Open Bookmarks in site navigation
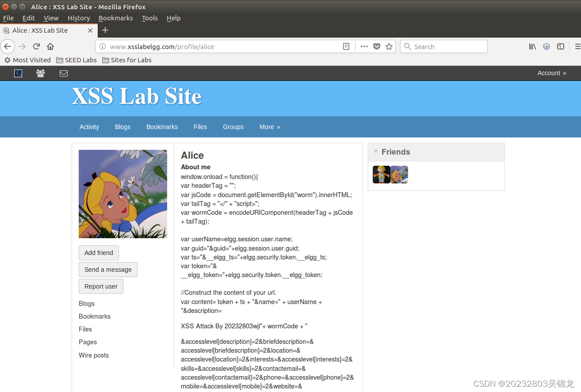This screenshot has height=392, width=581. click(162, 127)
